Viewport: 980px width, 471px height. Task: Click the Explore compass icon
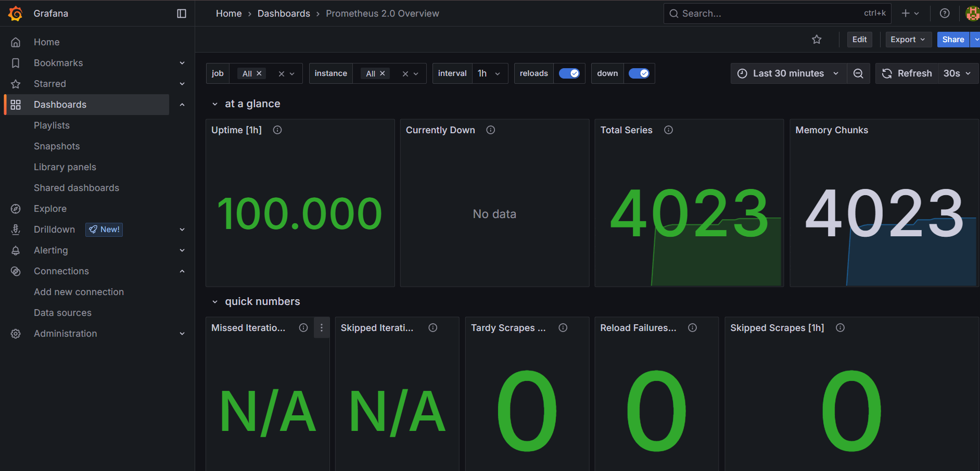click(x=16, y=209)
